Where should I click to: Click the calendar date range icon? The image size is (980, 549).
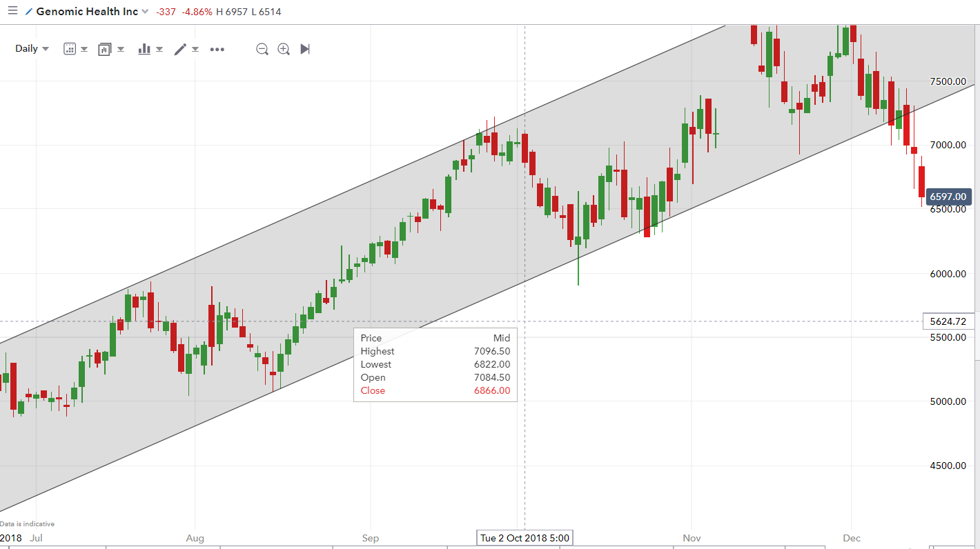point(69,49)
